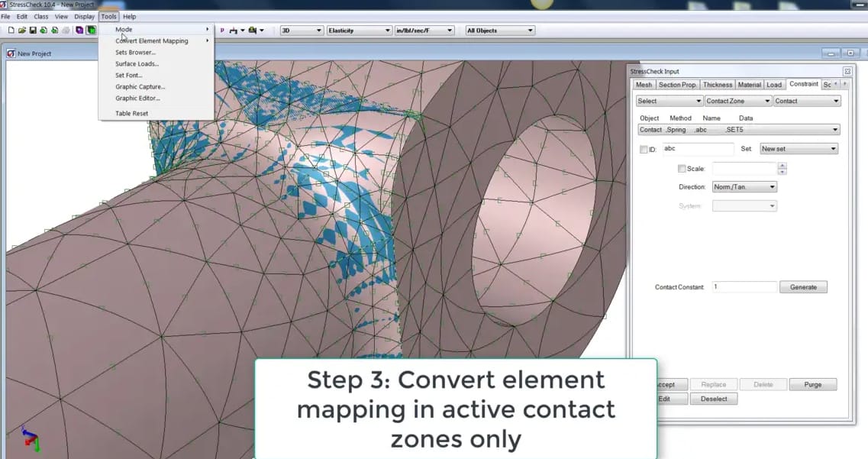Select the Open File icon
The image size is (868, 459).
(x=21, y=30)
